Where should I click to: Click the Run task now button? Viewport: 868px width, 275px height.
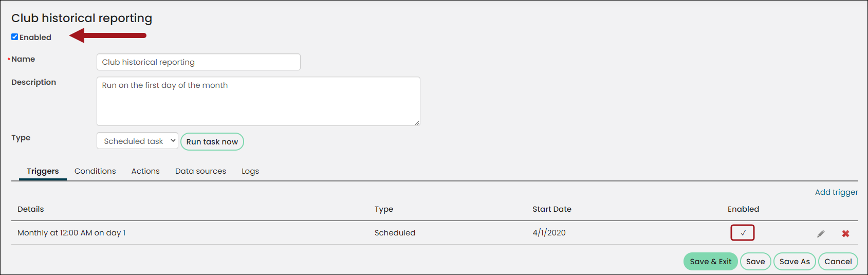pyautogui.click(x=212, y=142)
